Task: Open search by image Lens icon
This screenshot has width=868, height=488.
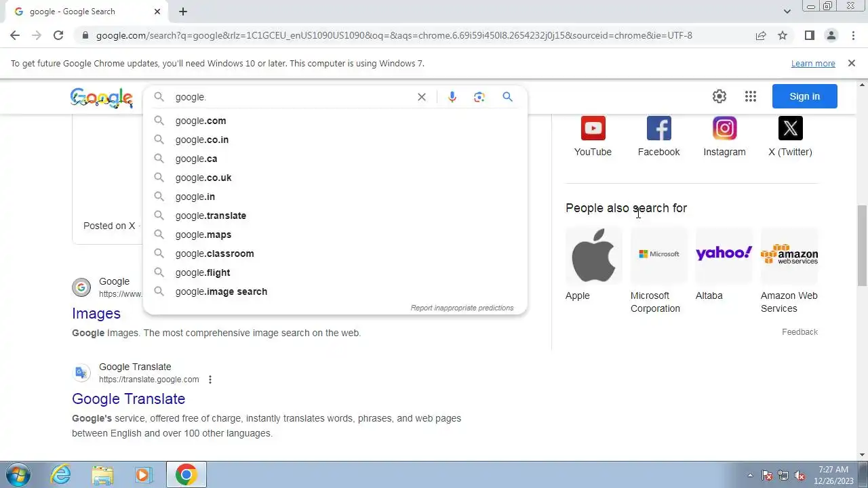Action: coord(479,97)
